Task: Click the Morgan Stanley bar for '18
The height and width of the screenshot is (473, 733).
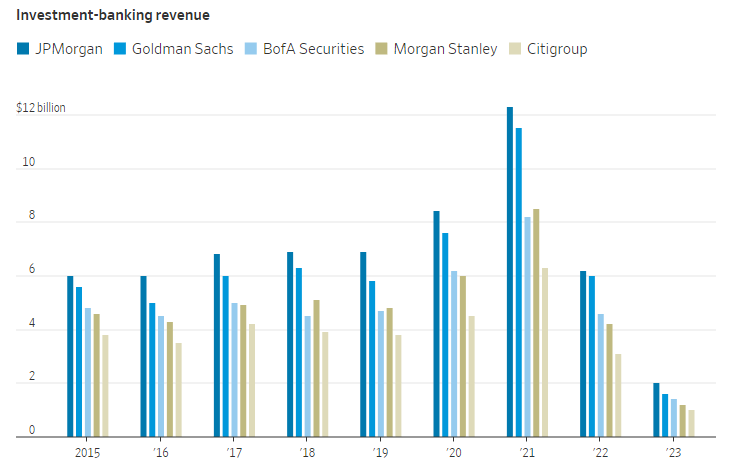Action: 316,368
